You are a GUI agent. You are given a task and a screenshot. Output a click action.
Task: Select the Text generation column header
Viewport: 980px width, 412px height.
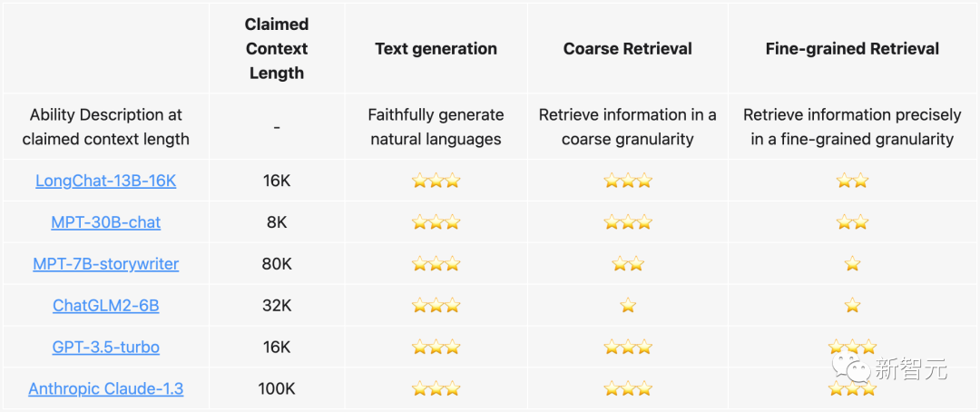[x=436, y=49]
